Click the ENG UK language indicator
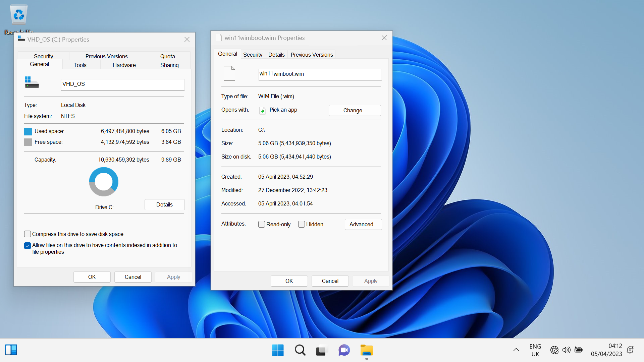 (x=535, y=350)
